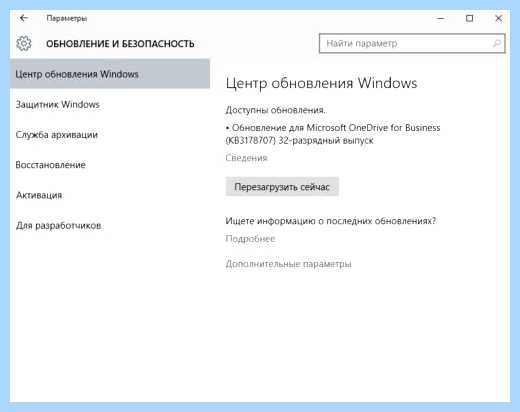This screenshot has height=412, width=520.
Task: Open 'Защитник Windows' section
Action: 57,104
